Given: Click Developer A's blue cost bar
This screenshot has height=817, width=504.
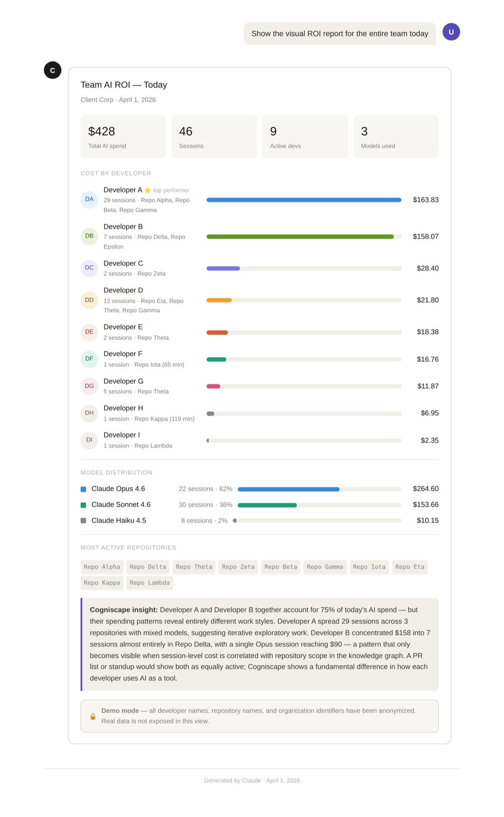Looking at the screenshot, I should tap(304, 200).
